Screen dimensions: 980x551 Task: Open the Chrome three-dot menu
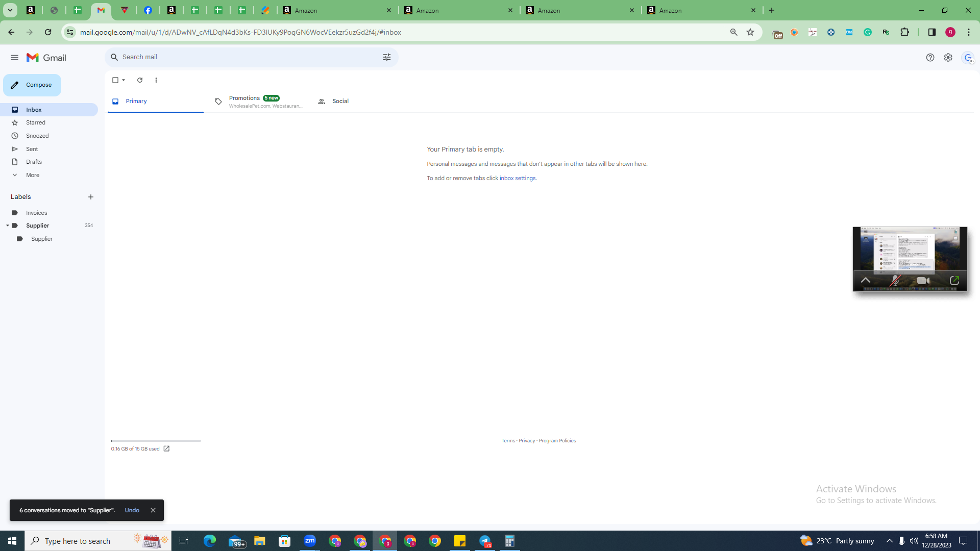coord(969,32)
